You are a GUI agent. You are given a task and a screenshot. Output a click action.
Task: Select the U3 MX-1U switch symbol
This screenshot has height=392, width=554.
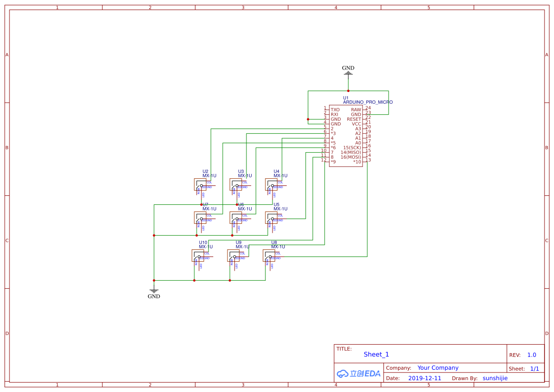click(x=236, y=184)
